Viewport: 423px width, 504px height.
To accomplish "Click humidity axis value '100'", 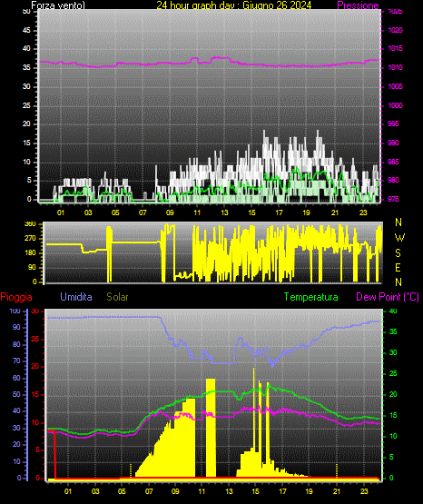I will pyautogui.click(x=15, y=311).
